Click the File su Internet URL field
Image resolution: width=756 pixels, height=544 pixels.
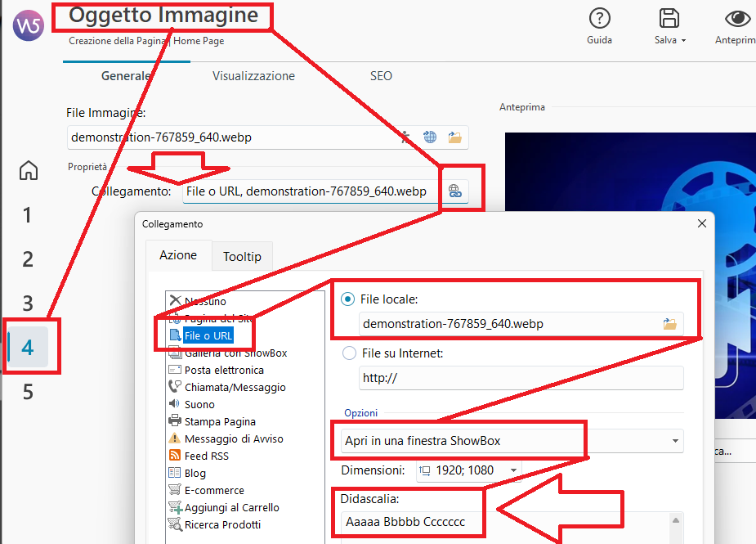(520, 379)
